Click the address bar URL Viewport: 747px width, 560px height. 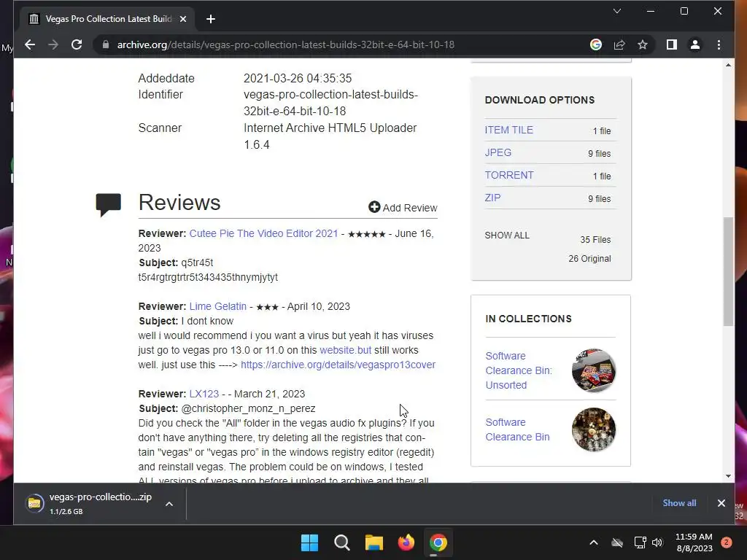(x=285, y=44)
